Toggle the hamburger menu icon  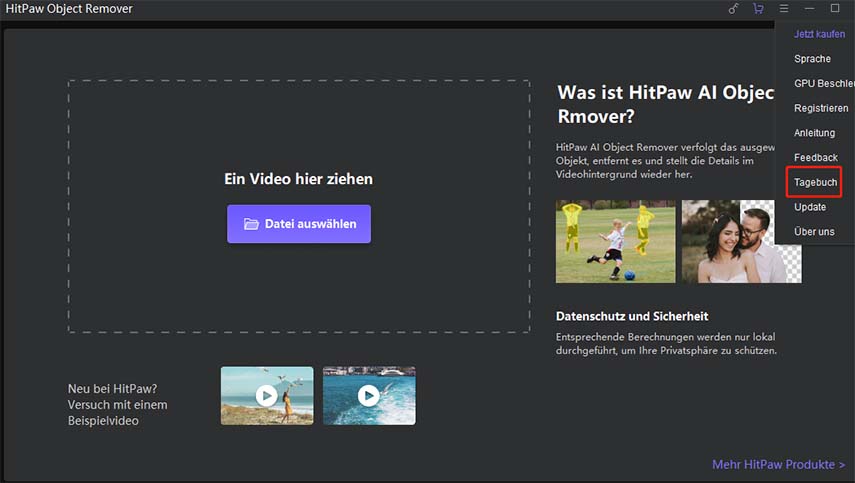(784, 9)
